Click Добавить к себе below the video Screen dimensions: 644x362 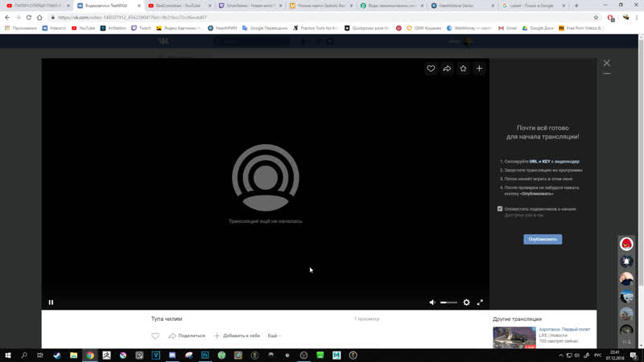coord(237,335)
